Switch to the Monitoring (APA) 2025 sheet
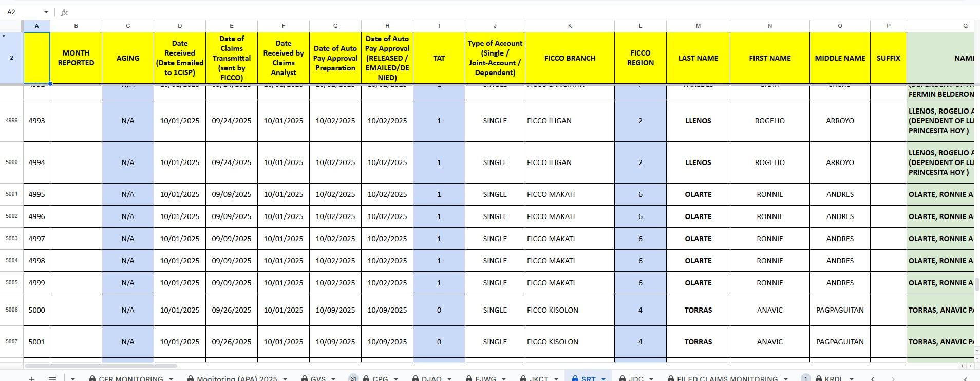The height and width of the screenshot is (381, 980). coord(237,378)
